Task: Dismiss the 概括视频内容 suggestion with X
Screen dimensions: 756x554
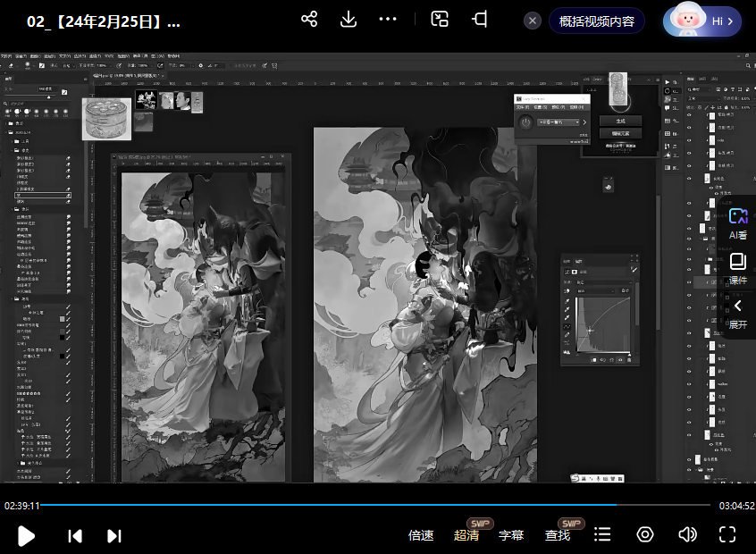Action: [533, 21]
